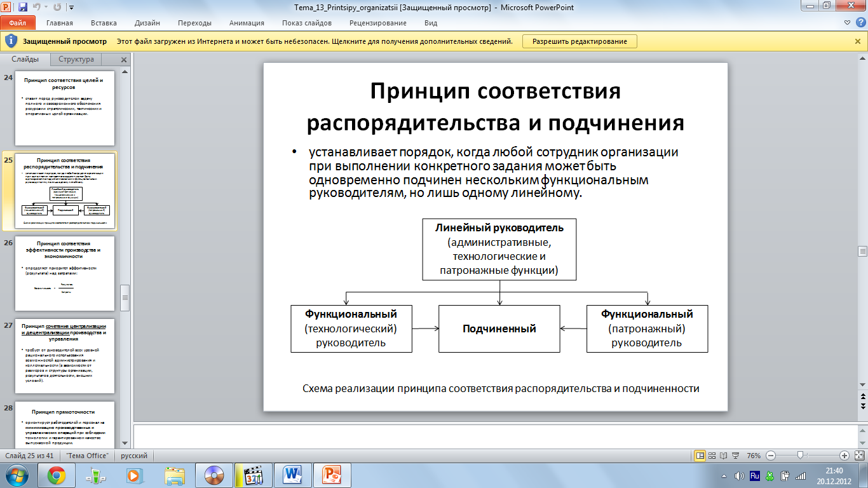Viewport: 868px width, 488px height.
Task: Click the Redo icon in quick access toolbar
Action: coord(57,7)
